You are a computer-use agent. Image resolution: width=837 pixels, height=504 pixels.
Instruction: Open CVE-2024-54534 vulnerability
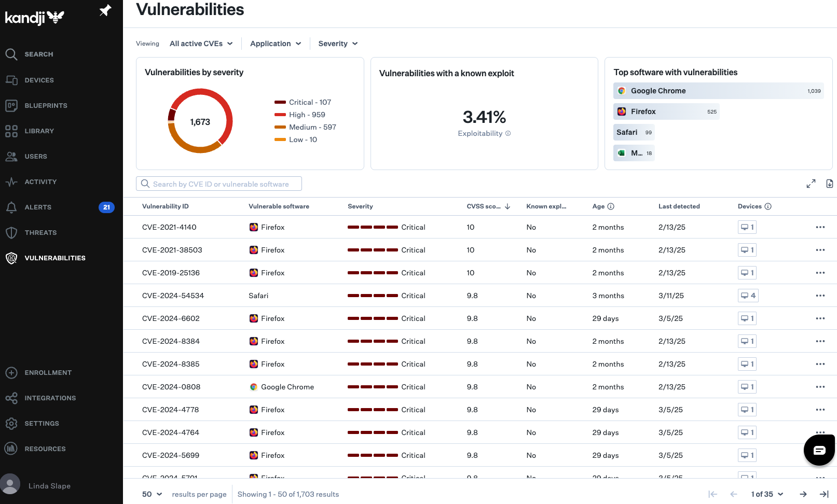coord(173,296)
